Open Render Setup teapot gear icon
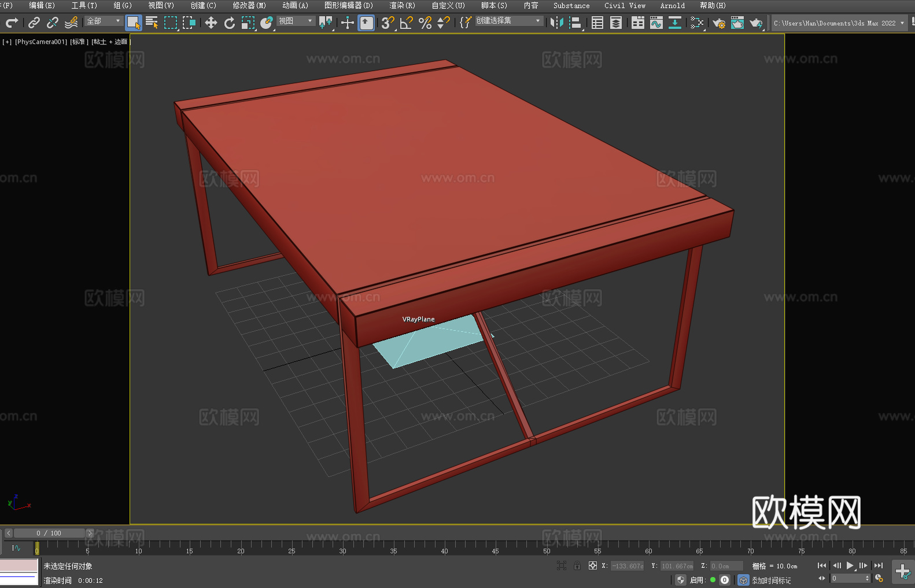The image size is (915, 588). pyautogui.click(x=719, y=23)
